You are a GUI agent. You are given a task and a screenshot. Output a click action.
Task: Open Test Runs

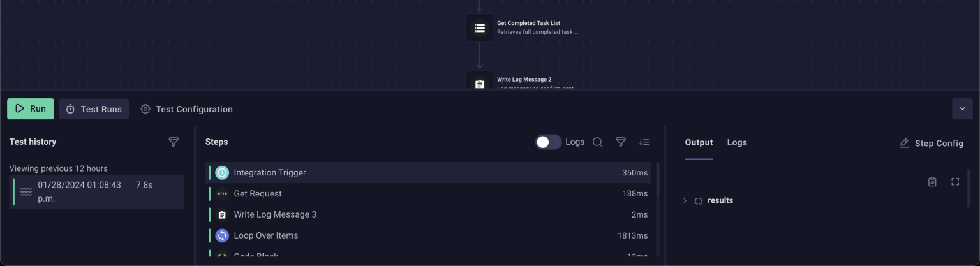tap(94, 109)
